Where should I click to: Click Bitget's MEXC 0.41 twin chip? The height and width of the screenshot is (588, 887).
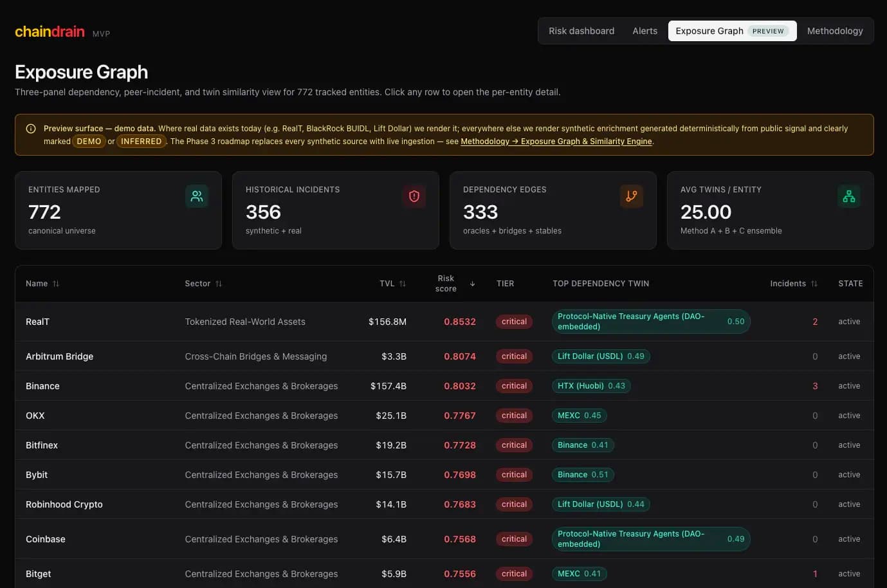coord(579,574)
